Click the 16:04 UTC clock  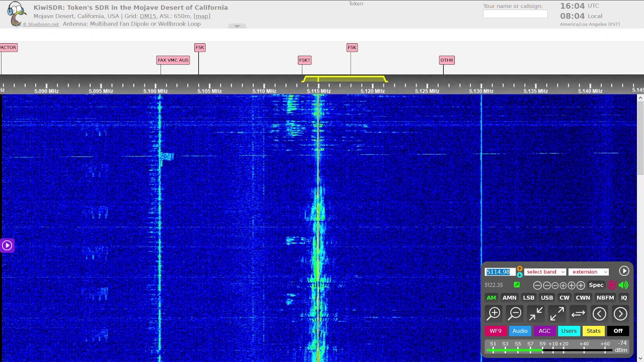coord(580,6)
